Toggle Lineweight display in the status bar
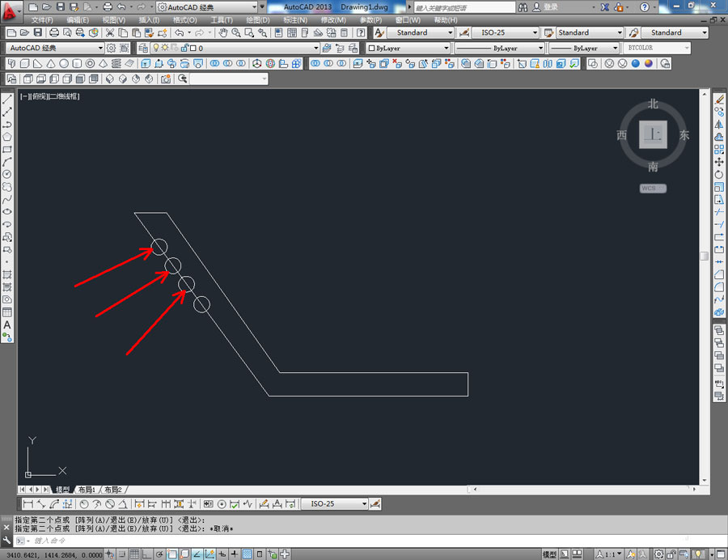 (x=235, y=554)
